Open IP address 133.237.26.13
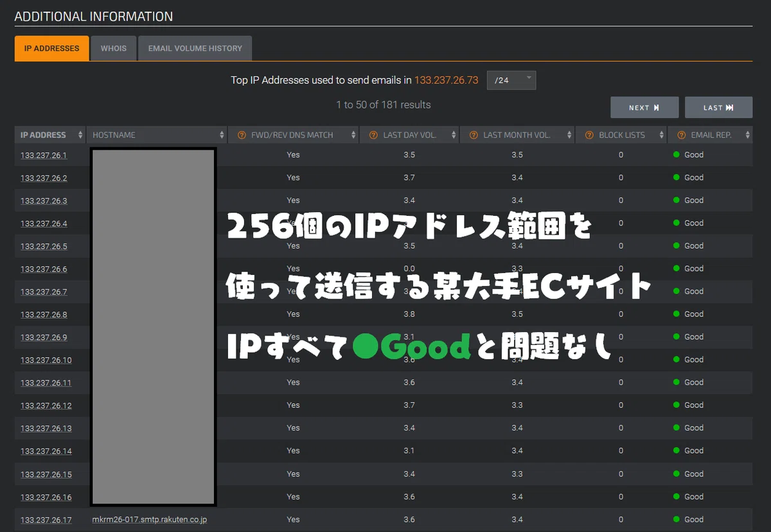 click(x=46, y=429)
